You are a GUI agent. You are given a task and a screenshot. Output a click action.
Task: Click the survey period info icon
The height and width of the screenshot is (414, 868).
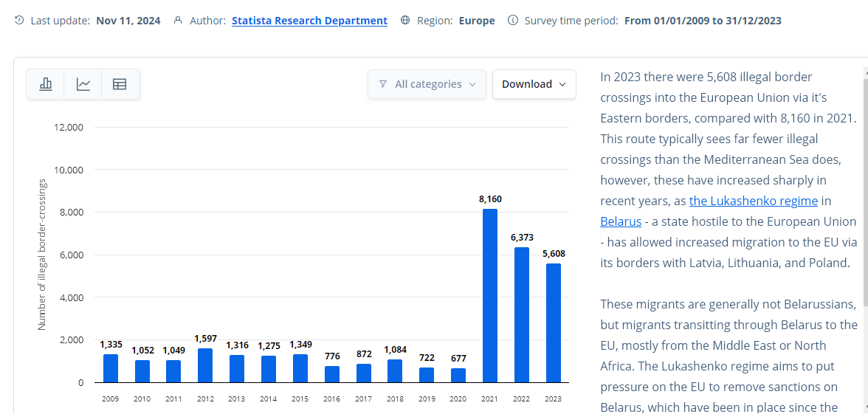[513, 21]
